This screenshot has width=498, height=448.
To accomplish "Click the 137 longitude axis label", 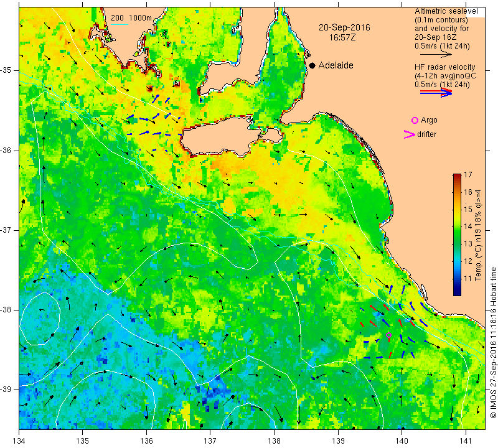I will [210, 441].
